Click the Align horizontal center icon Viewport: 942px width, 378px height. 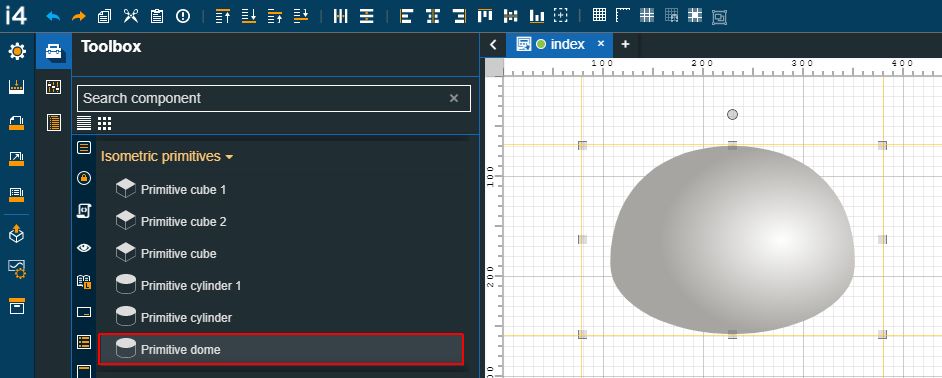click(x=433, y=16)
